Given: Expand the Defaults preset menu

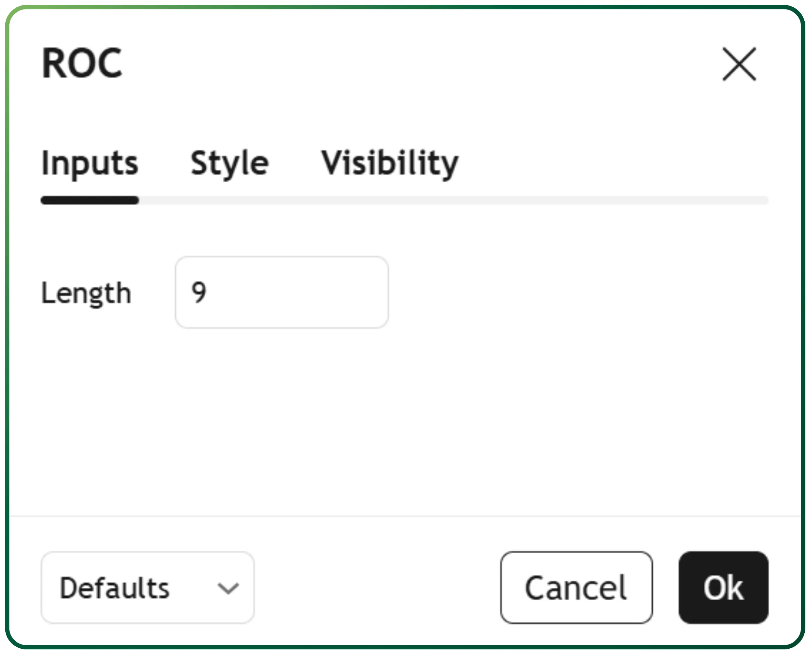Looking at the screenshot, I should [x=147, y=588].
